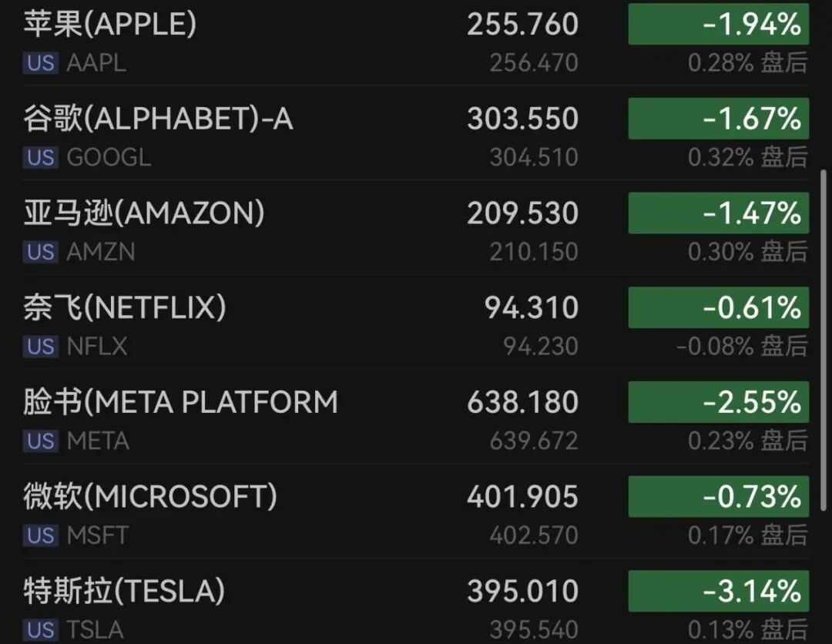832x644 pixels.
Task: Tap Netflix's -0.61% green change badge
Action: coord(718,308)
